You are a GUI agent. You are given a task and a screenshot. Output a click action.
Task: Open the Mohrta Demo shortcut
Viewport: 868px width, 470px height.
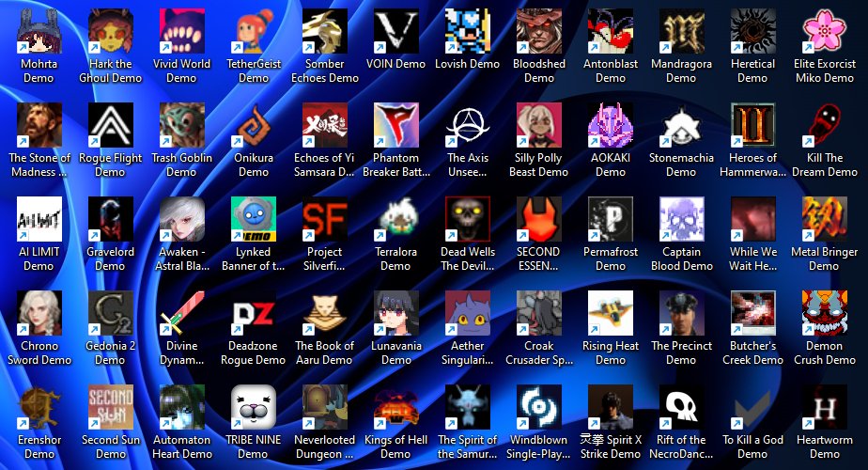click(39, 31)
